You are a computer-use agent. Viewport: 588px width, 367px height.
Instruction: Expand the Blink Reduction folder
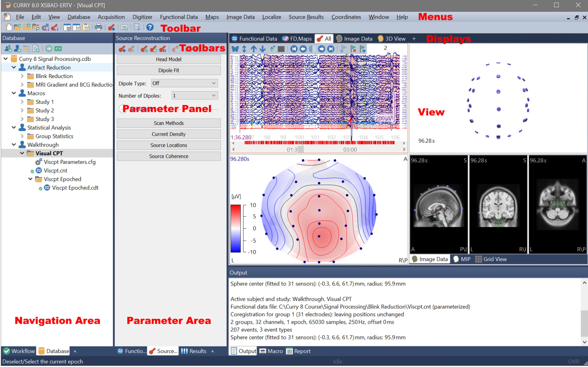point(22,76)
